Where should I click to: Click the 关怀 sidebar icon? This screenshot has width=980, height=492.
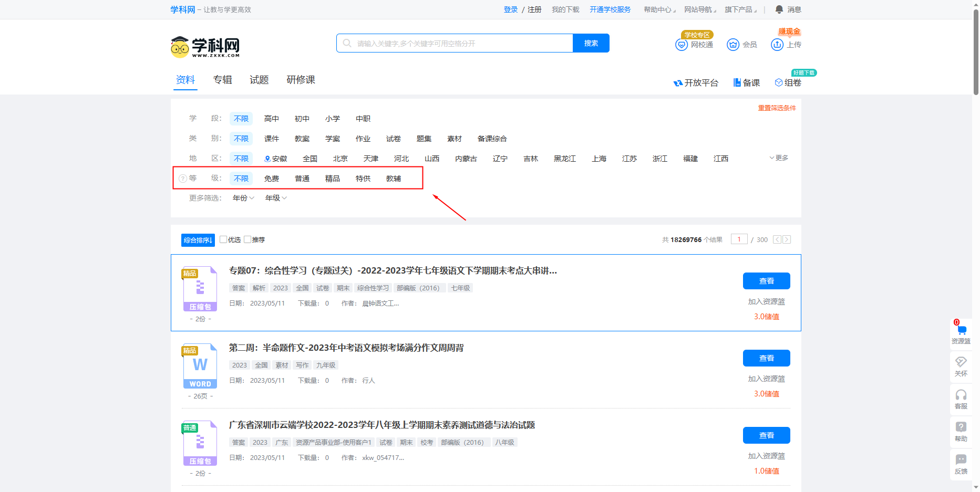(x=961, y=367)
